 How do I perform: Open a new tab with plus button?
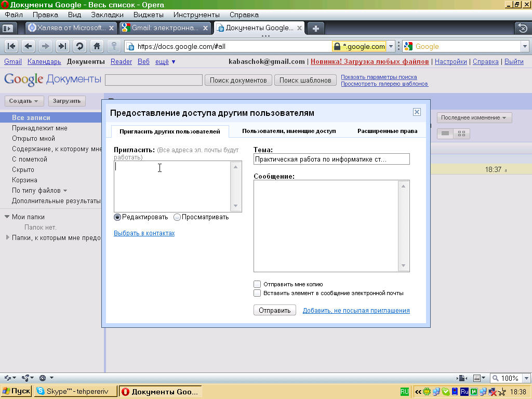pyautogui.click(x=315, y=29)
